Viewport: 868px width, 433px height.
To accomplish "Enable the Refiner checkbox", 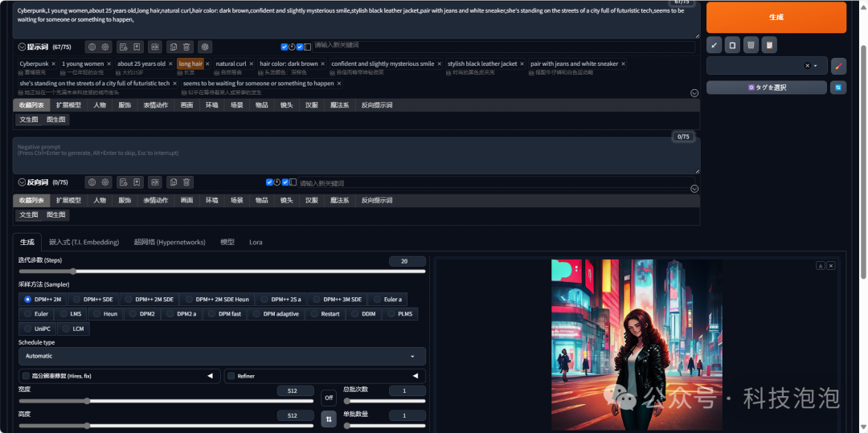I will pos(231,376).
